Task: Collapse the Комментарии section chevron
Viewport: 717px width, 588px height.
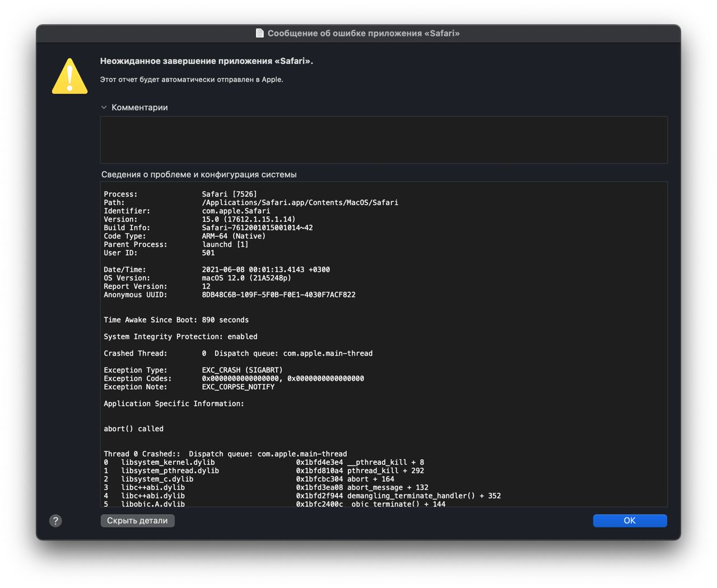Action: pyautogui.click(x=104, y=108)
